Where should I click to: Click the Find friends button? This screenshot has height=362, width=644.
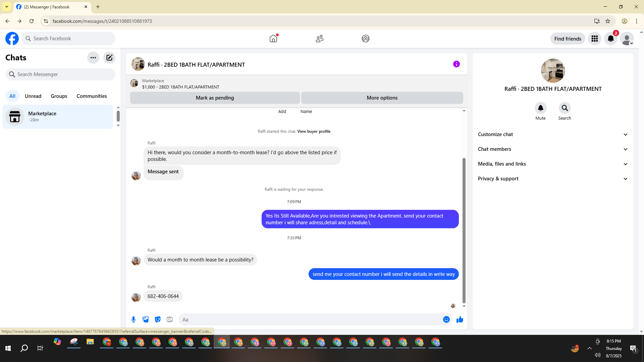pyautogui.click(x=568, y=39)
